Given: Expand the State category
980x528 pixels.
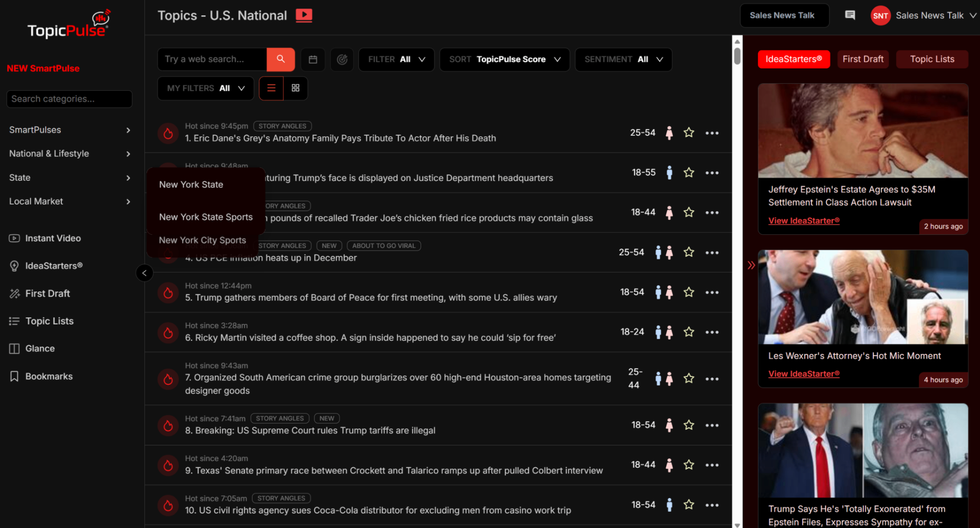Looking at the screenshot, I should [70, 178].
